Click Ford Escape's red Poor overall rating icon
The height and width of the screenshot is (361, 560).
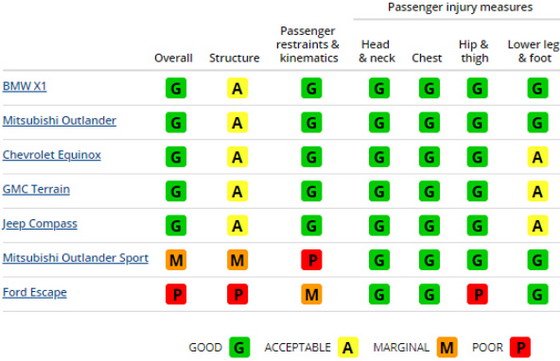click(x=176, y=294)
